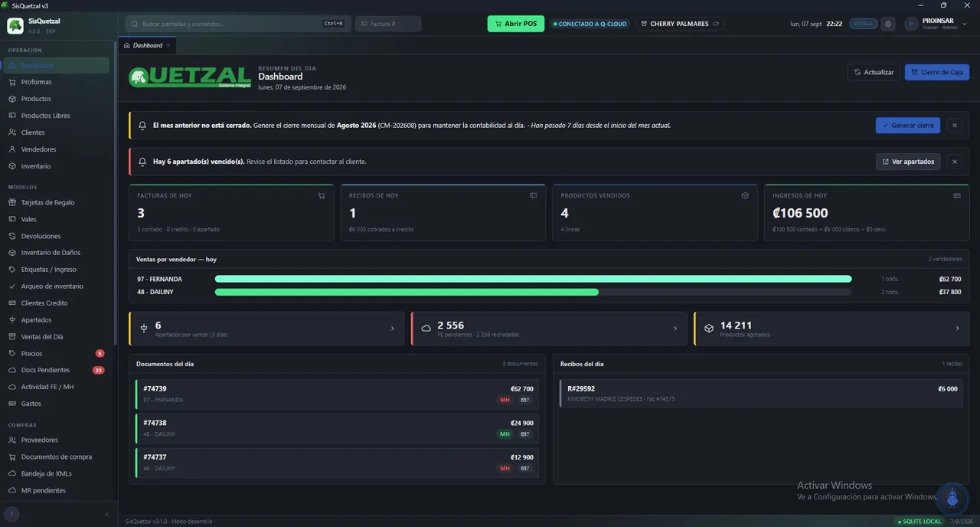The width and height of the screenshot is (980, 527).
Task: Open the Vendedores section
Action: tap(57, 149)
